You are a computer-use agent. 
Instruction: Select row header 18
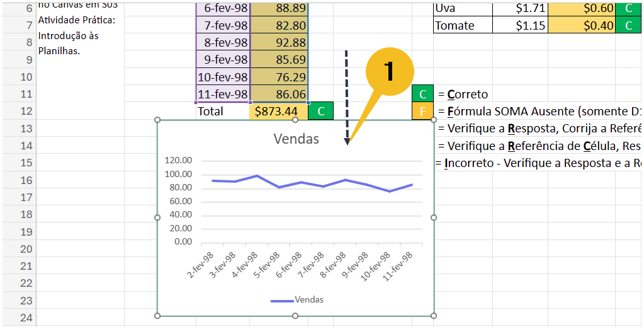click(18, 215)
